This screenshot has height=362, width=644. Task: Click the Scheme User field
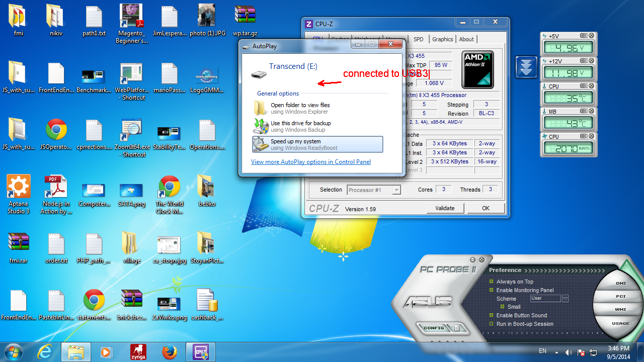pyautogui.click(x=545, y=299)
